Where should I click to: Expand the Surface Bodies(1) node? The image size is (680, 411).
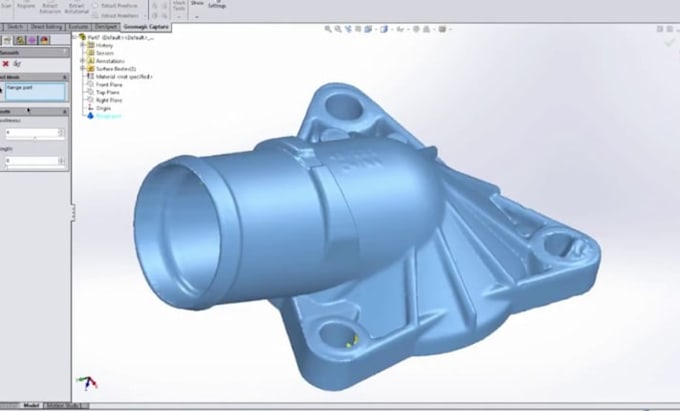[82, 68]
